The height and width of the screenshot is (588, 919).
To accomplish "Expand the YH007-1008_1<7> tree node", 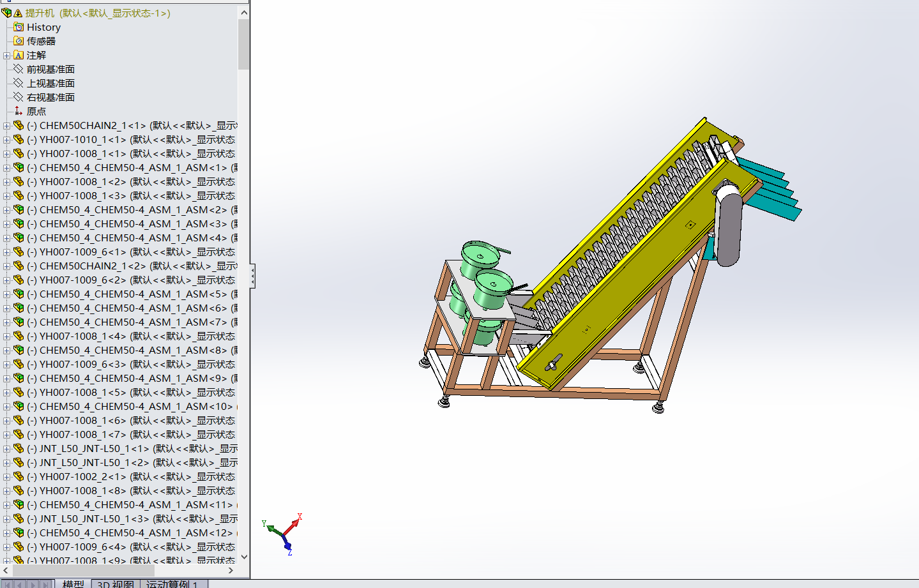I will coord(6,435).
